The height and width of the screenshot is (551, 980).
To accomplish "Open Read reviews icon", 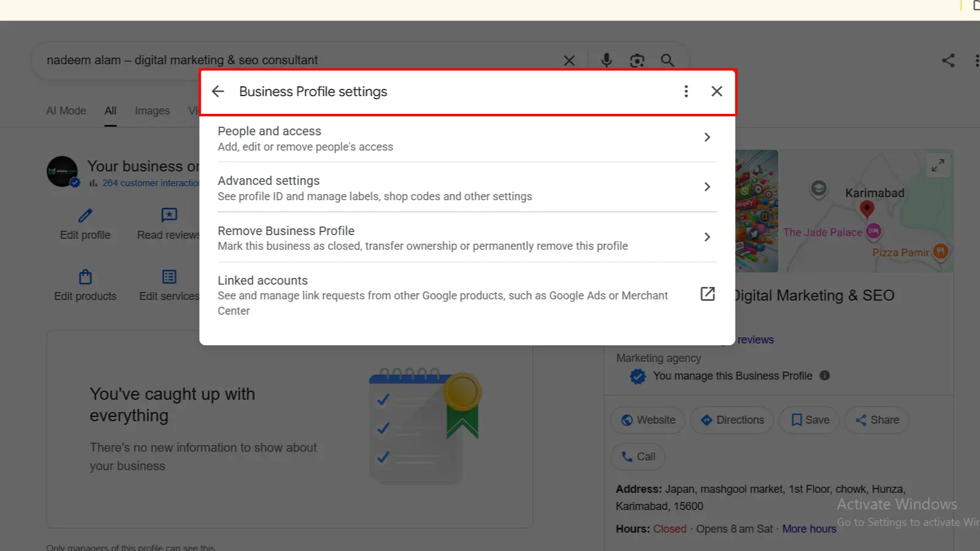I will (x=169, y=216).
